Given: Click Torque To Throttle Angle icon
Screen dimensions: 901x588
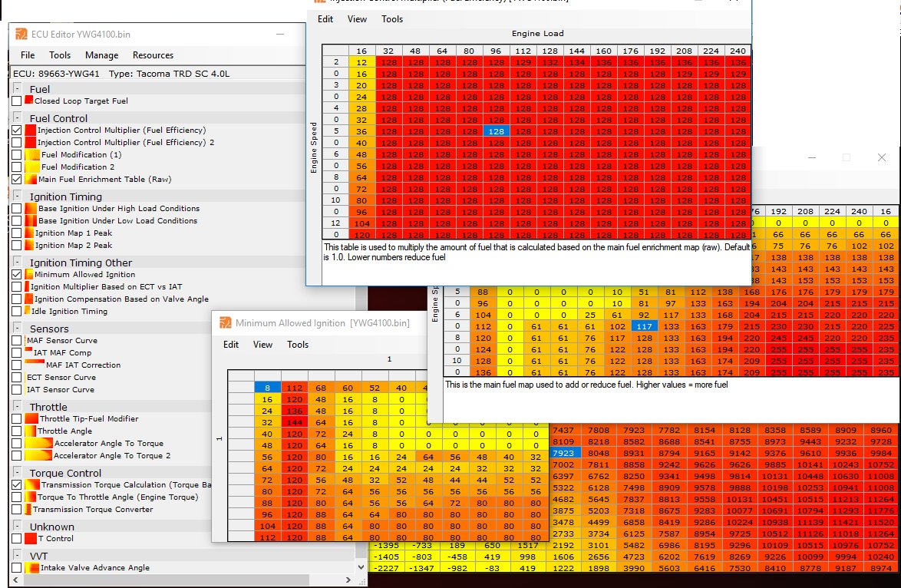Looking at the screenshot, I should [x=31, y=497].
